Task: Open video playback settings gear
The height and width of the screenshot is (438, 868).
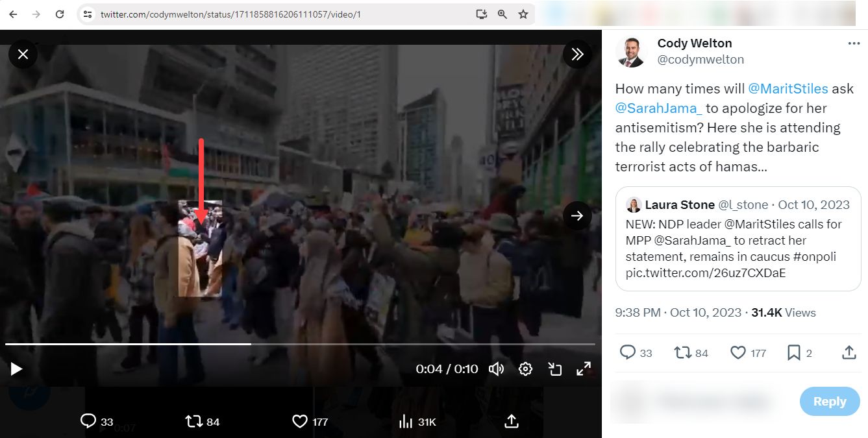Action: coord(525,369)
